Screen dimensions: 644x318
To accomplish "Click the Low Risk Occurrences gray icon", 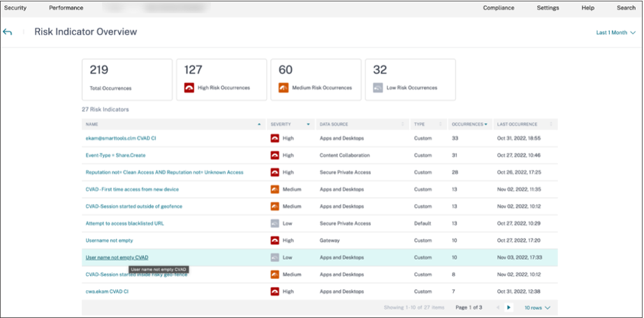I will click(378, 88).
